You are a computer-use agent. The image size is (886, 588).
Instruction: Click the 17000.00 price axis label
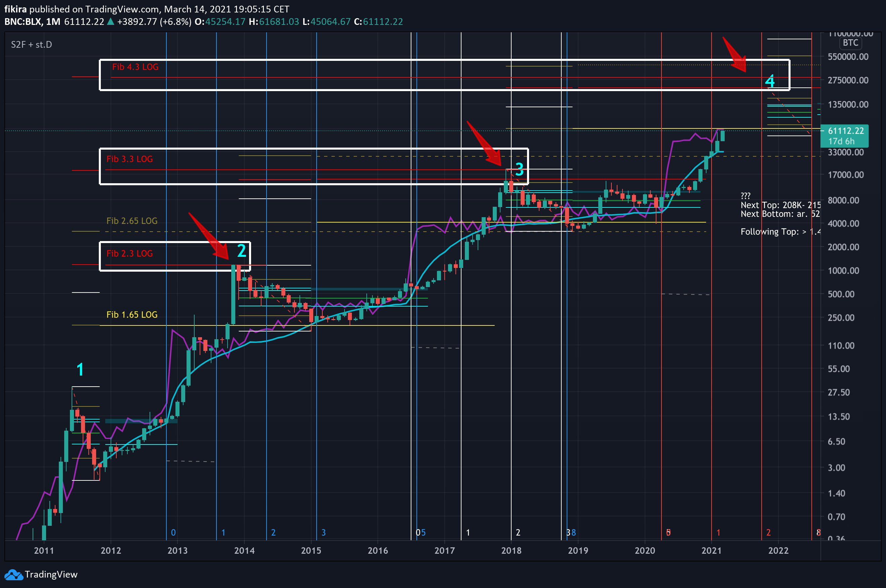(x=846, y=175)
